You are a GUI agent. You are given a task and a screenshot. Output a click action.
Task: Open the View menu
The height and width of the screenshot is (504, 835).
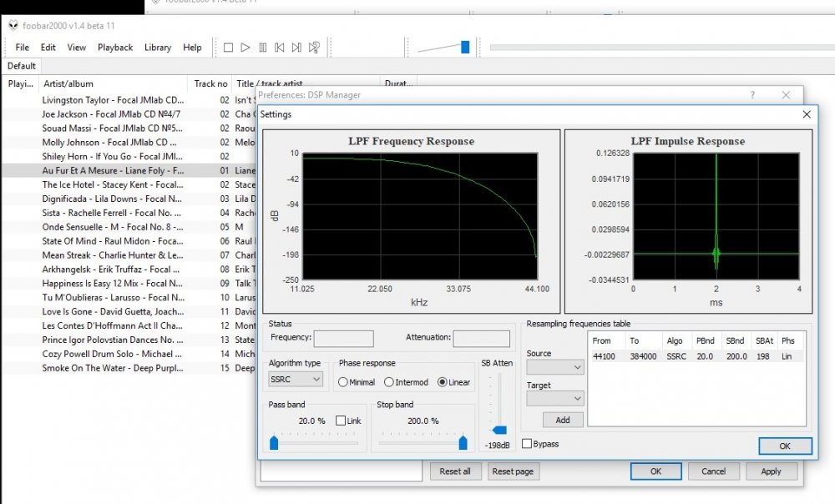pyautogui.click(x=76, y=48)
